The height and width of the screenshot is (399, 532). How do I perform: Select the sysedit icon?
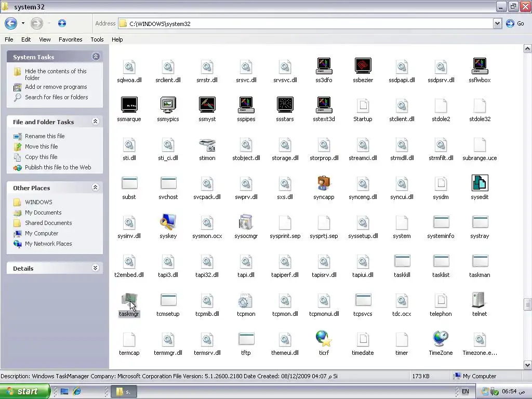tap(480, 183)
